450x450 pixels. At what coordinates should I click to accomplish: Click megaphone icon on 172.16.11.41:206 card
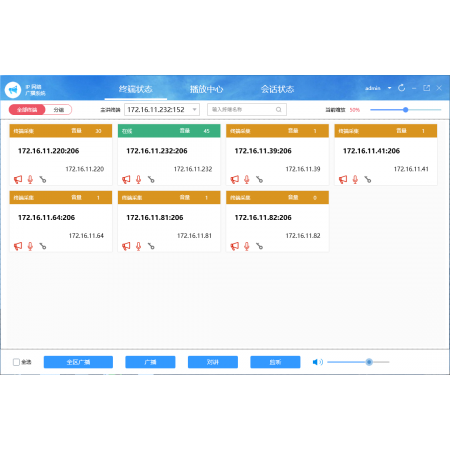point(343,180)
